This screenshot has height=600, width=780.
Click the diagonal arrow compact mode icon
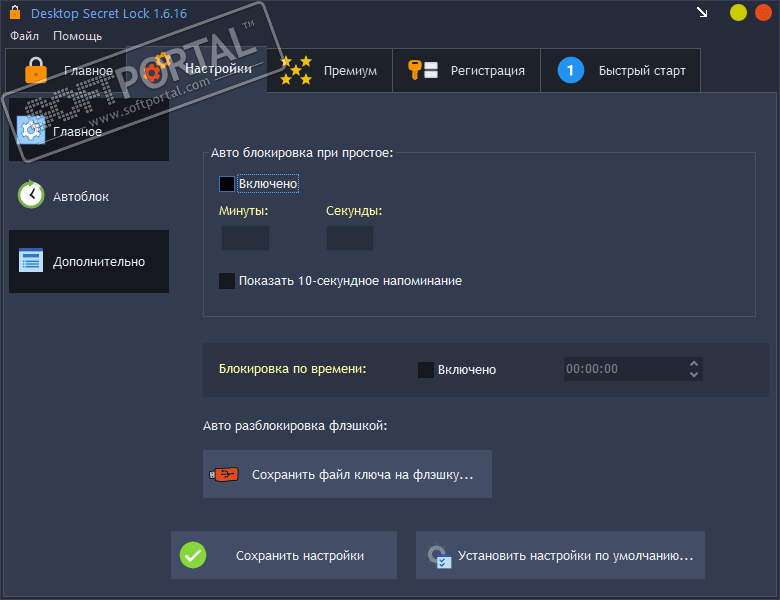pos(702,12)
